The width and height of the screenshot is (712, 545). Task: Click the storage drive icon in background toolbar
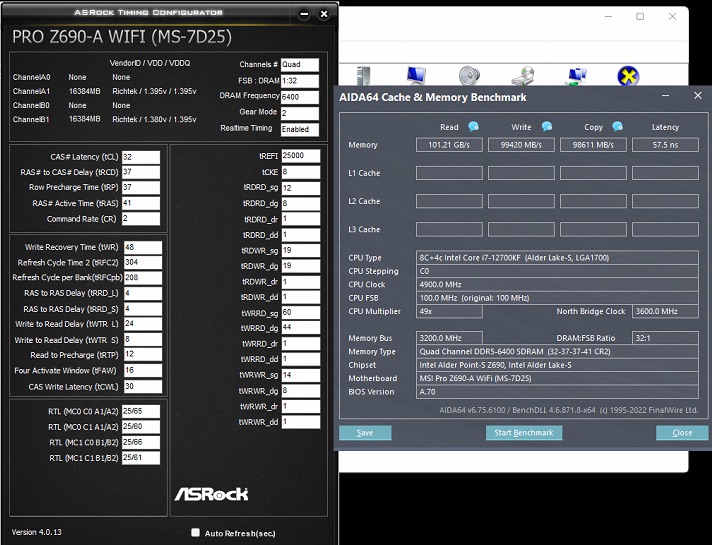tap(523, 76)
